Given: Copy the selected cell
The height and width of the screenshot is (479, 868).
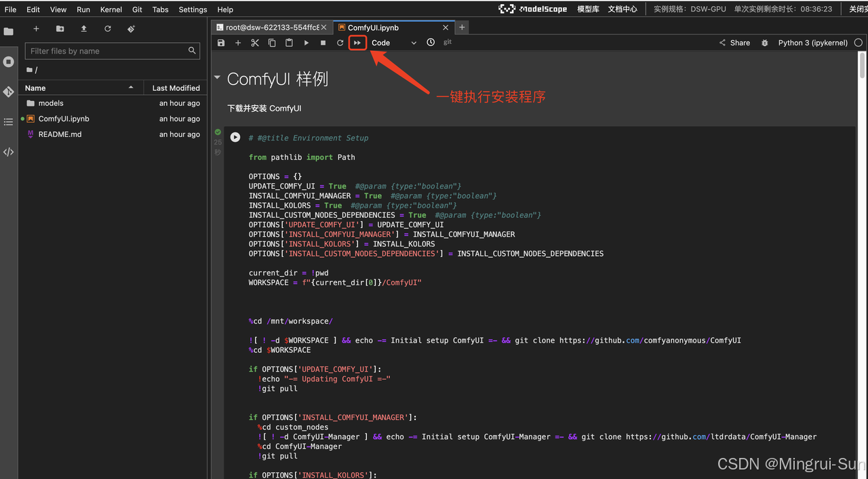Looking at the screenshot, I should (272, 43).
